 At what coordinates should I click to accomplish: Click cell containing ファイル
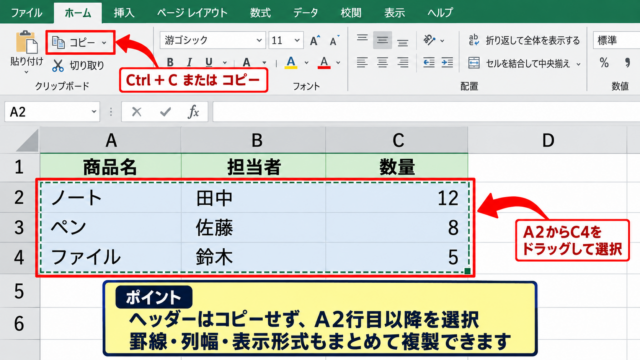point(111,258)
